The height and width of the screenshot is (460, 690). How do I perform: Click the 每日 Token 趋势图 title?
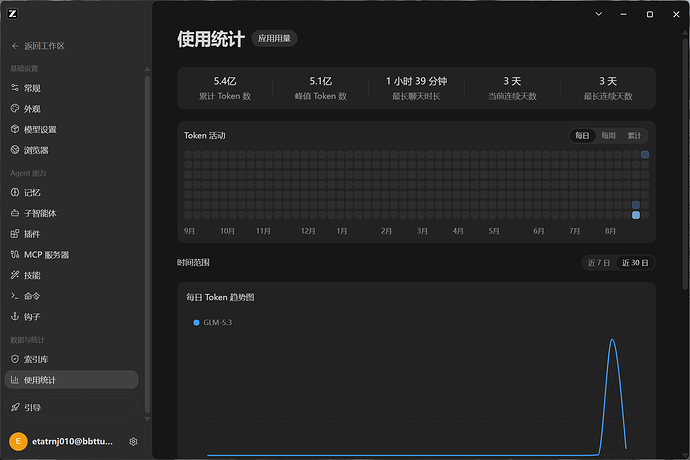(x=220, y=297)
